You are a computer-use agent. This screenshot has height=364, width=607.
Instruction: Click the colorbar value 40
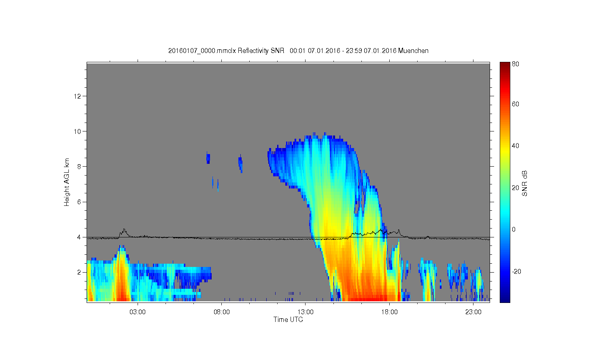tap(516, 146)
